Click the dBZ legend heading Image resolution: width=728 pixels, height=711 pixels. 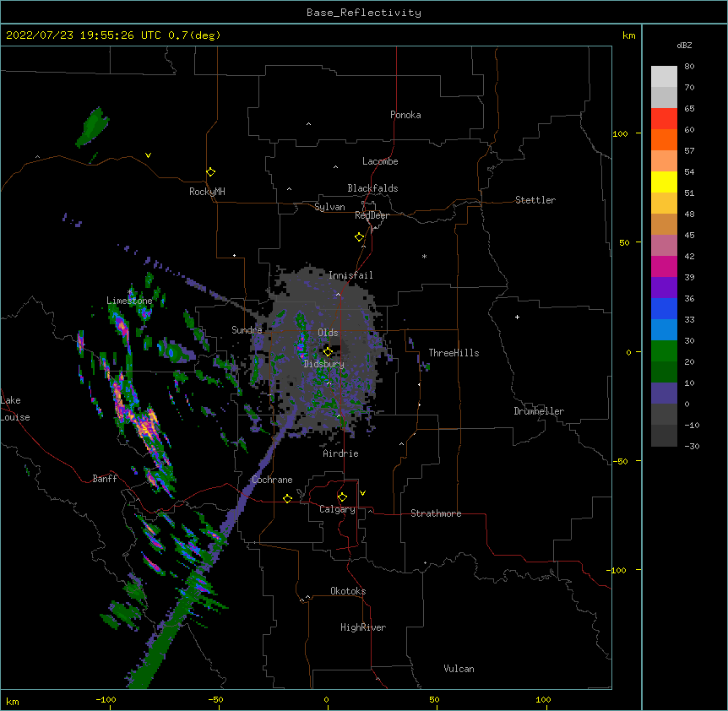coord(684,45)
